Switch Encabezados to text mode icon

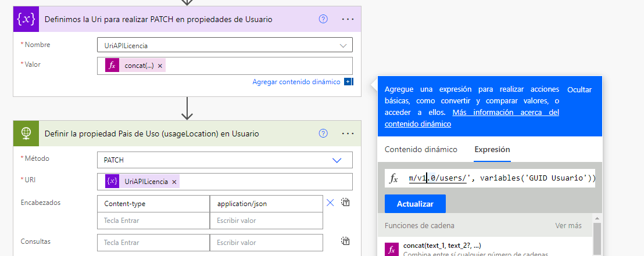(x=345, y=203)
